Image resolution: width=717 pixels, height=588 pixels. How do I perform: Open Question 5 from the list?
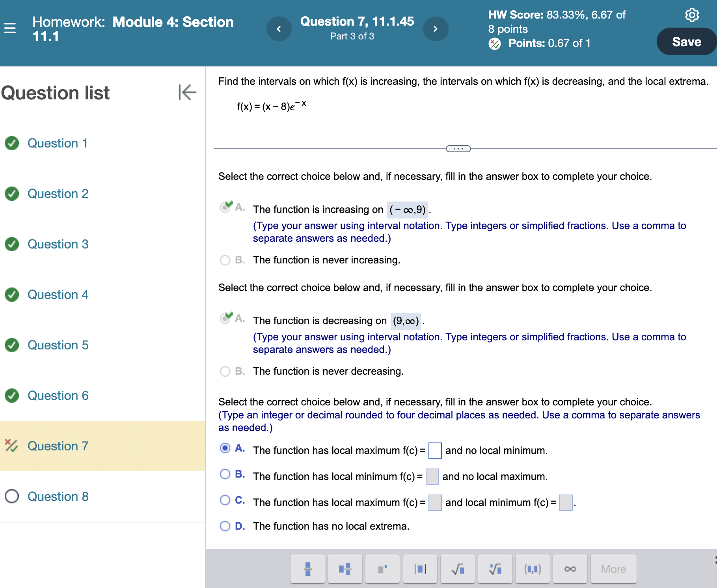(58, 345)
